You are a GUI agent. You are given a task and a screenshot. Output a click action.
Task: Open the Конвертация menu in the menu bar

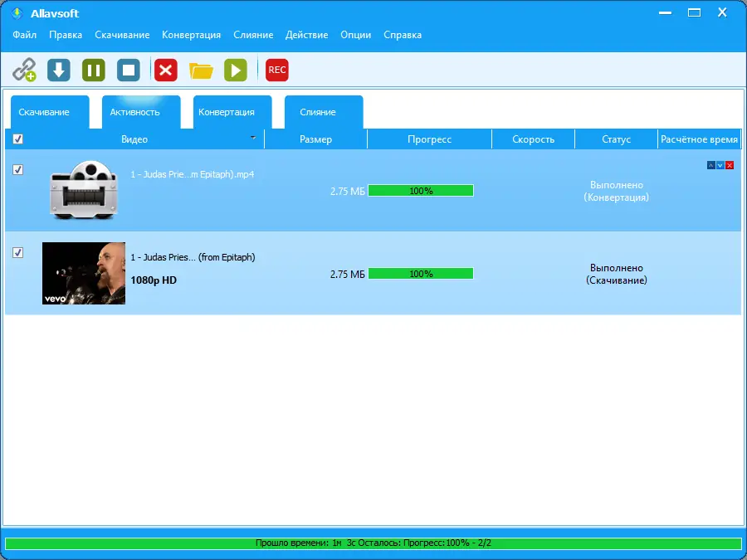(191, 35)
